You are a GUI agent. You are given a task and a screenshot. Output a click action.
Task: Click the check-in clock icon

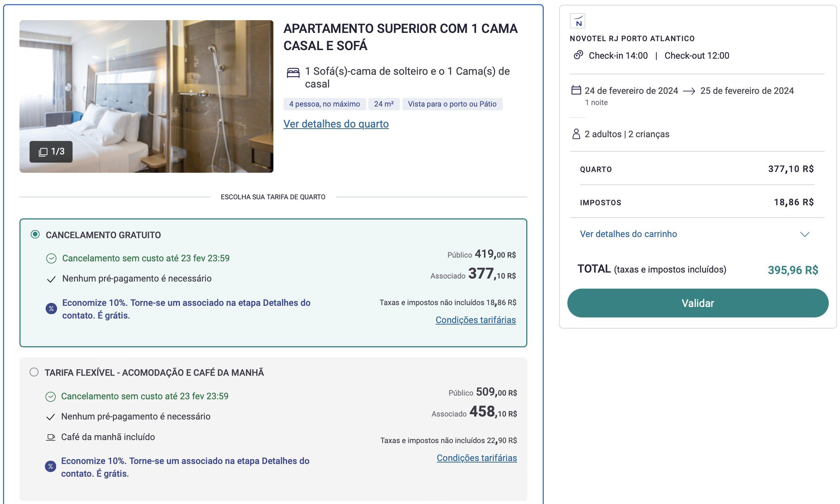[x=578, y=55]
